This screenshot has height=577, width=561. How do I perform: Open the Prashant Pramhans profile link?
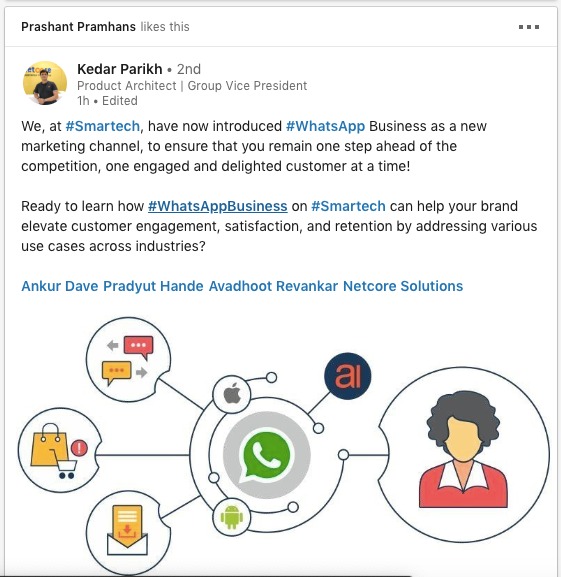78,27
